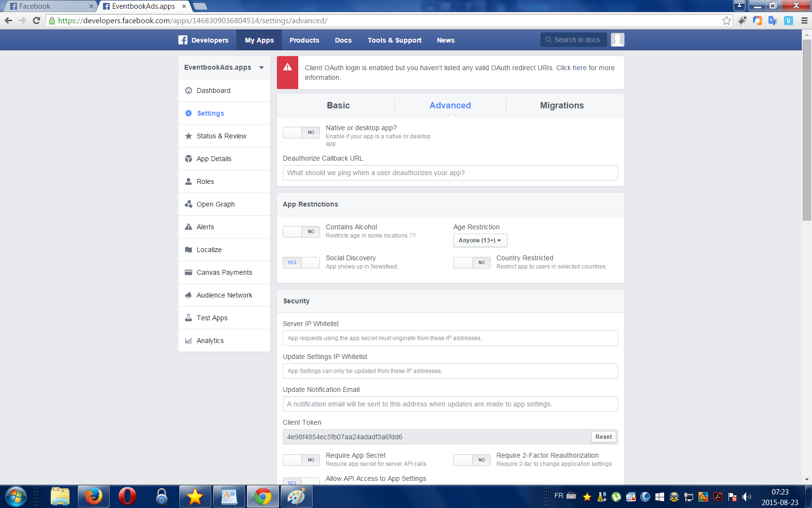Click the Open Graph sidebar icon

coord(188,204)
